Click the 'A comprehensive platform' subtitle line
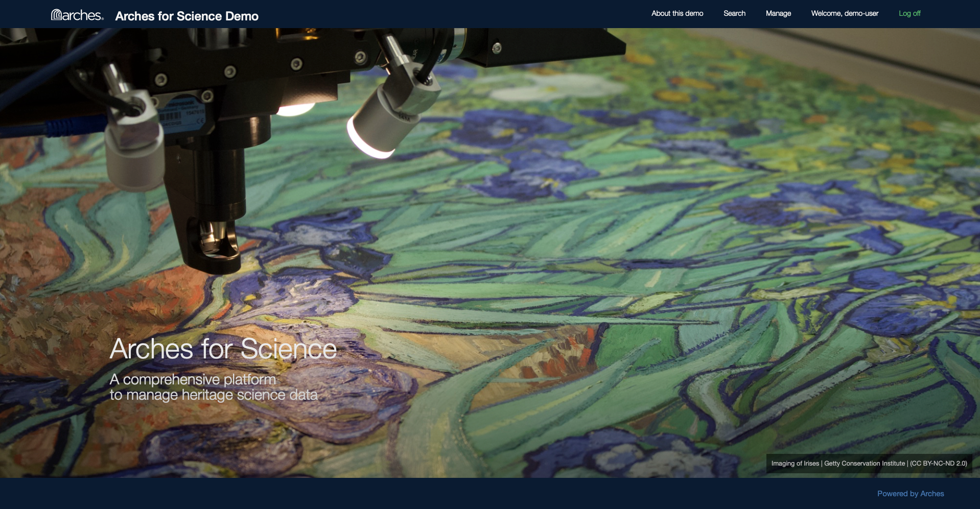The width and height of the screenshot is (980, 509). [193, 379]
